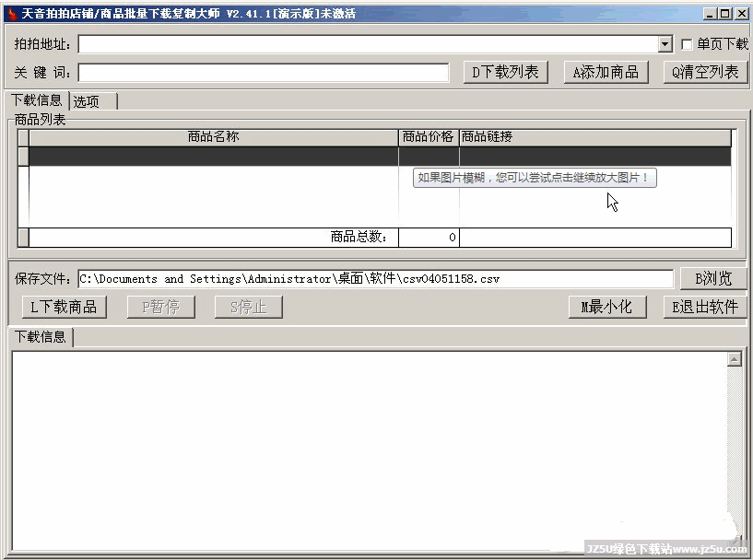Click inside the download log text area
Image resolution: width=753 pixels, height=560 pixels.
(x=369, y=450)
